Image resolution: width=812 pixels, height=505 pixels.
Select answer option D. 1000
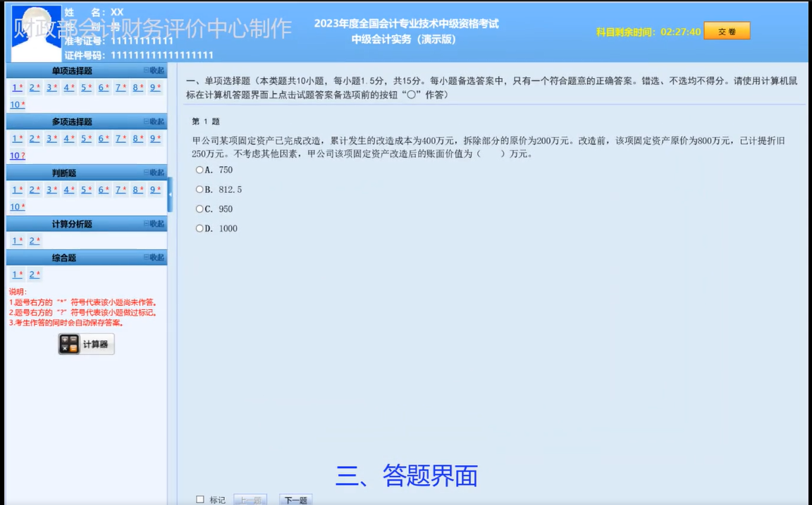[199, 228]
